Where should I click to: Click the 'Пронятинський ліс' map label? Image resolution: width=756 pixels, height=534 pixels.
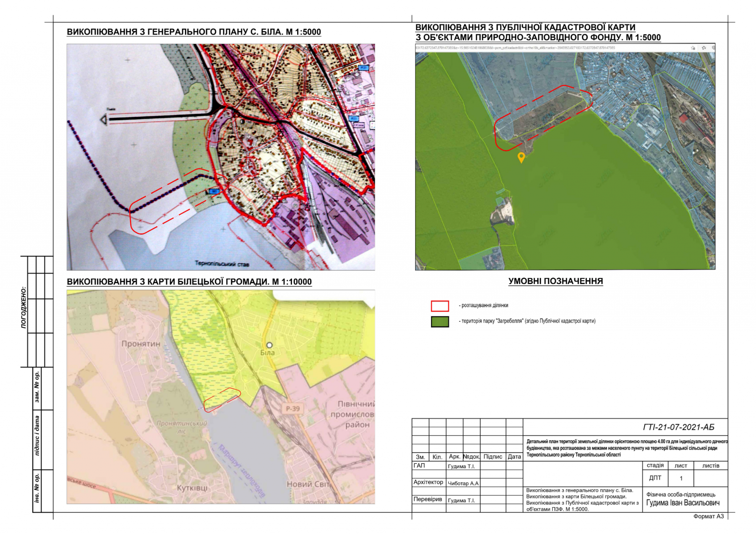182,427
